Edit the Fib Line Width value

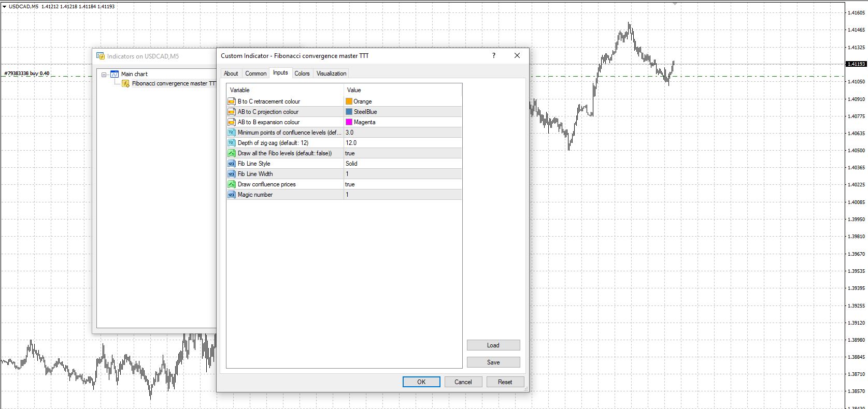click(402, 174)
